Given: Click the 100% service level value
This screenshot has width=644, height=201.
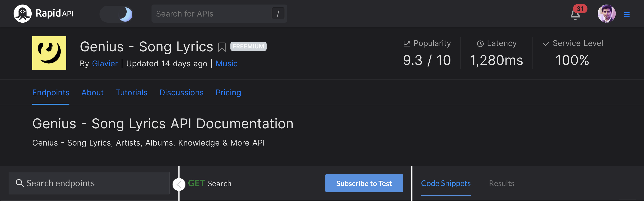Looking at the screenshot, I should click(x=572, y=60).
